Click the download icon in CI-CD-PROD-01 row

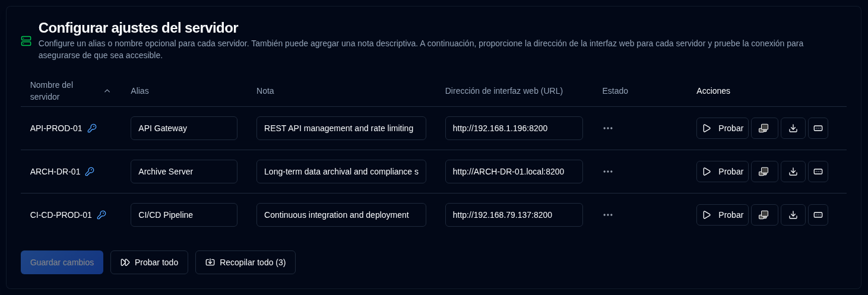pos(793,215)
